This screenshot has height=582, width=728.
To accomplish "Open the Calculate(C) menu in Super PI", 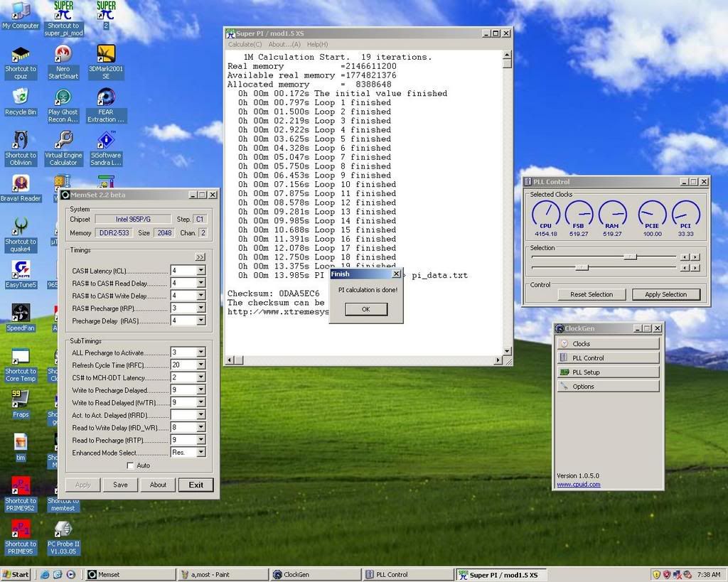I will tap(245, 44).
